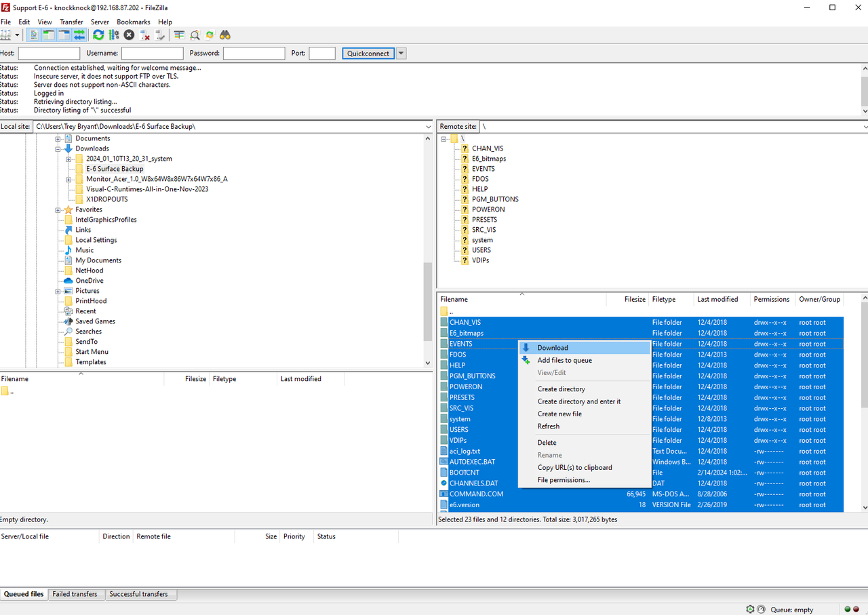Choose File permissions... from context menu
This screenshot has height=615, width=868.
click(x=584, y=479)
